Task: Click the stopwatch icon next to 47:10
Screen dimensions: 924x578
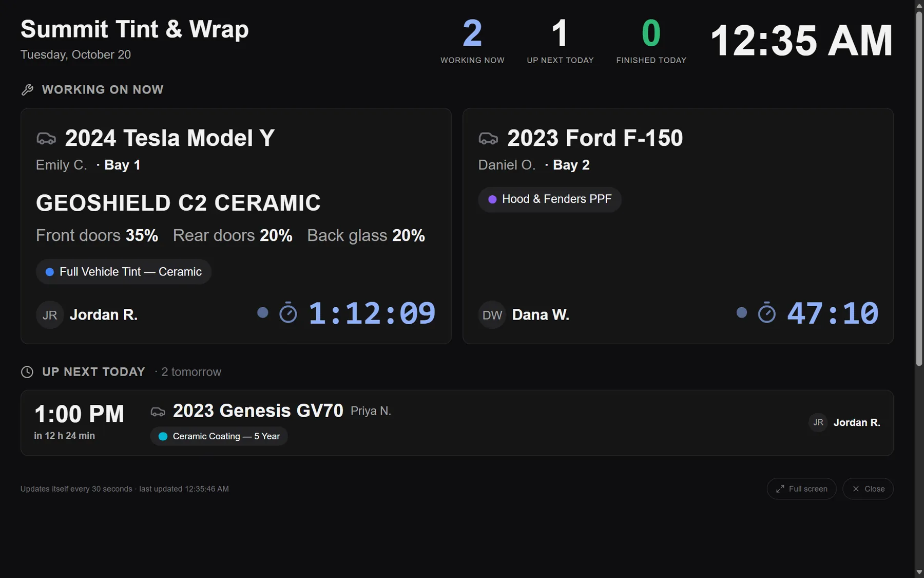Action: pos(767,313)
